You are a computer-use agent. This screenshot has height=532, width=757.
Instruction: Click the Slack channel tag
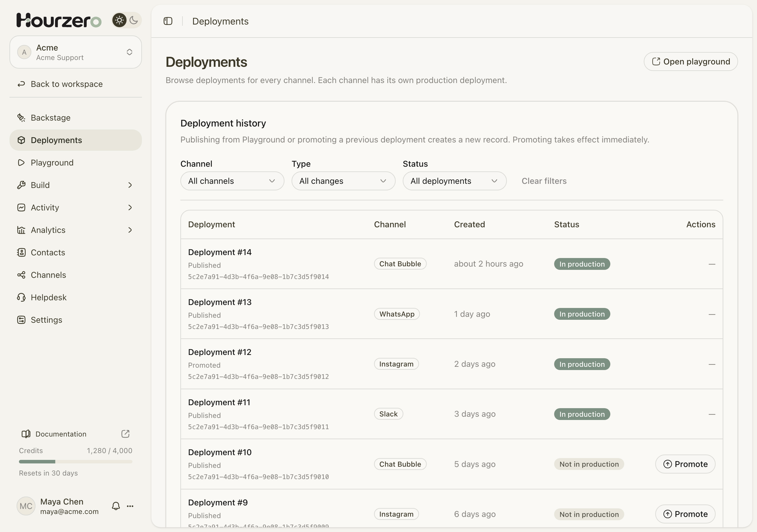[388, 414]
